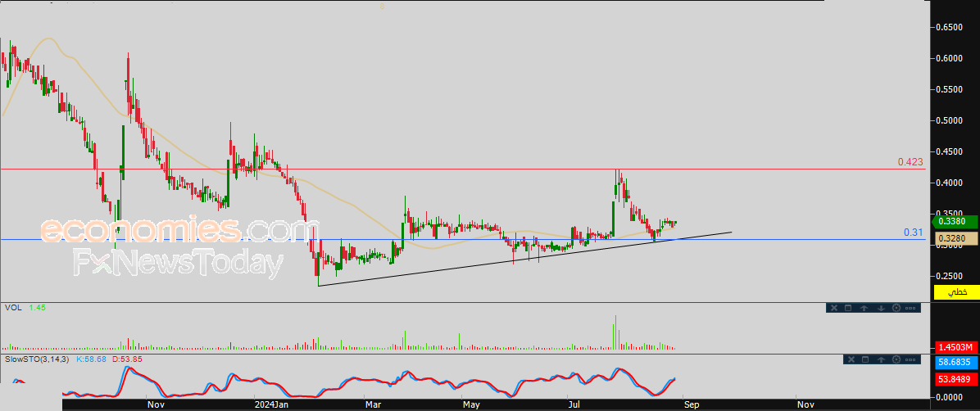
Task: Select the 0.423 resistance line label
Action: tap(910, 162)
